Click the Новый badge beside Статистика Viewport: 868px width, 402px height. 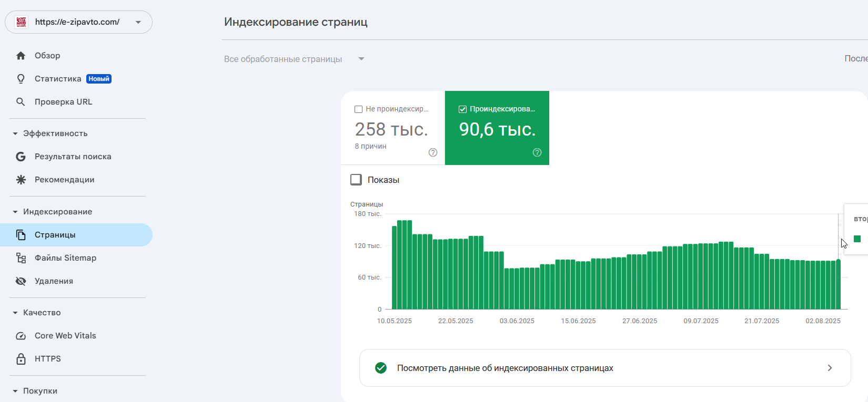click(x=99, y=79)
